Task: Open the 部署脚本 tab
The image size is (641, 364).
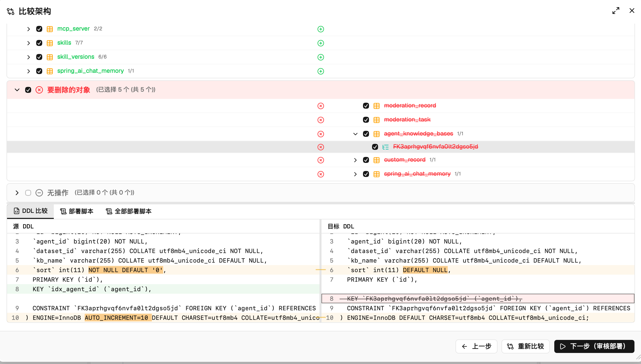Action: click(x=77, y=211)
